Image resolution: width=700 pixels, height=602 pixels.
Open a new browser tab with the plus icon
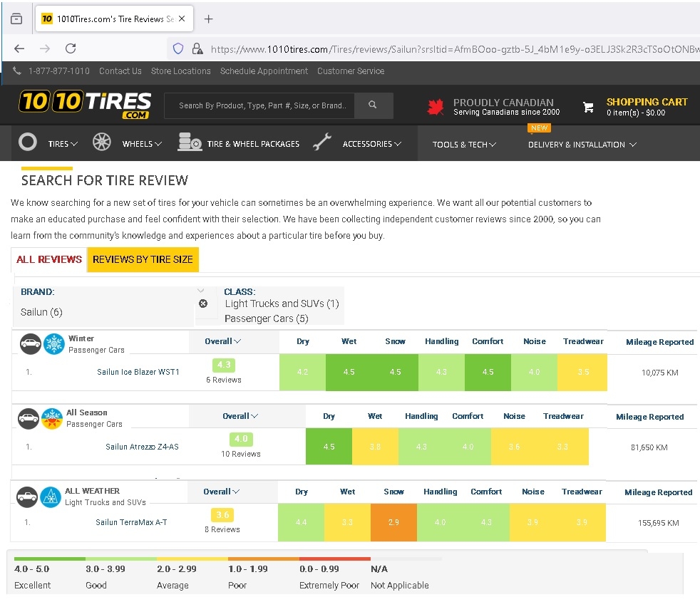(208, 19)
